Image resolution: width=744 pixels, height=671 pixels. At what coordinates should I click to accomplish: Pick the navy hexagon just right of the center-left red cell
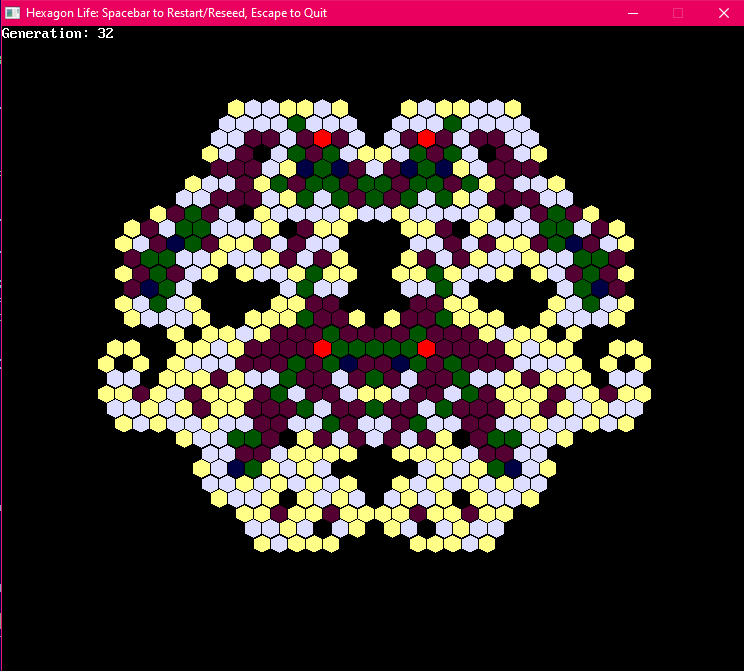point(348,363)
